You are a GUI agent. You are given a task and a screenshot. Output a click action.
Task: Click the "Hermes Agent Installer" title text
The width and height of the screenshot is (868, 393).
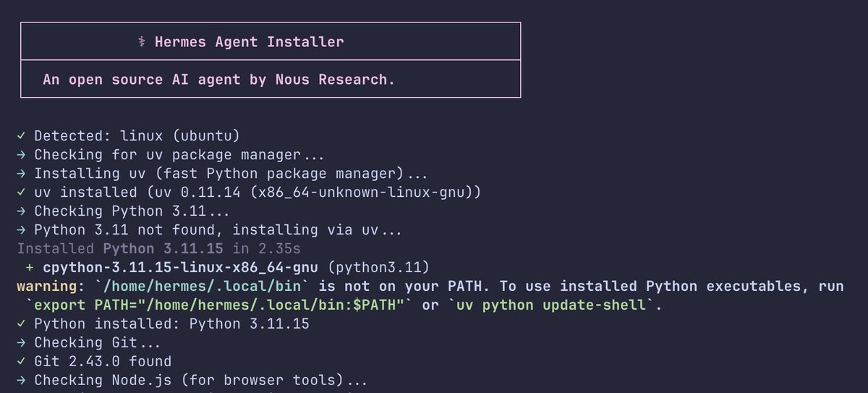249,42
